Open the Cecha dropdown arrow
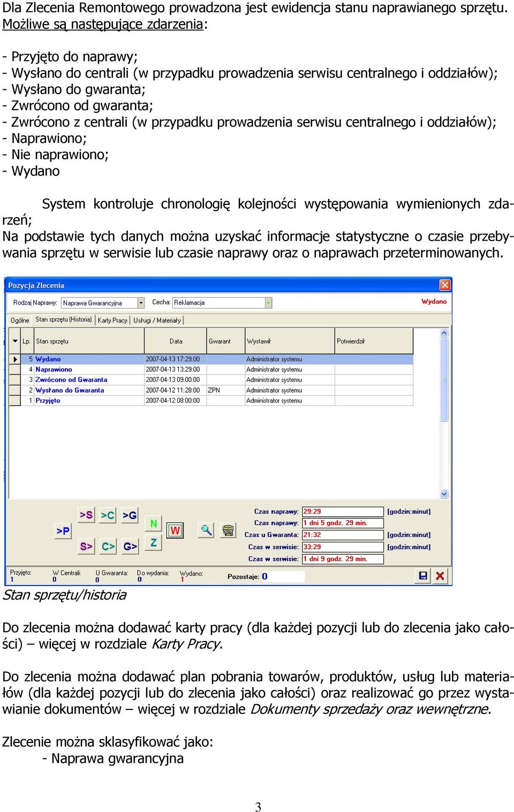The image size is (514, 812). click(269, 303)
